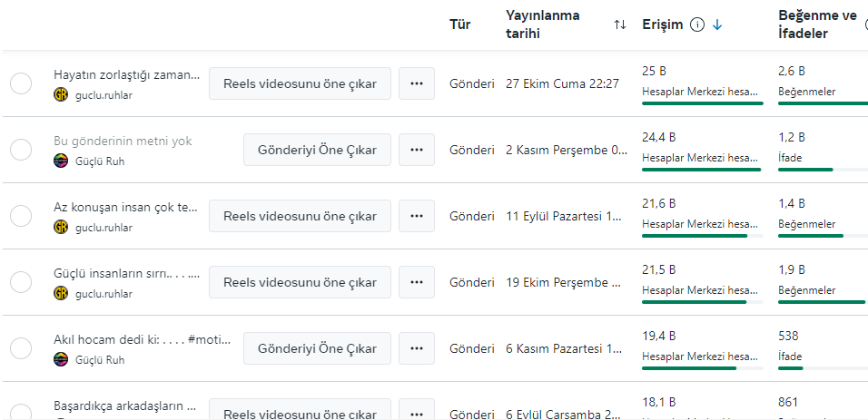Open more options for Güçlü insanların sırrı post
The image size is (868, 420).
point(416,282)
